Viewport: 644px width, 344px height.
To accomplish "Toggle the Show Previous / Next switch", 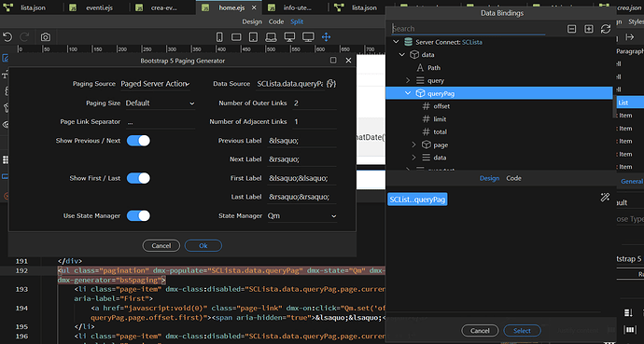I will (138, 141).
